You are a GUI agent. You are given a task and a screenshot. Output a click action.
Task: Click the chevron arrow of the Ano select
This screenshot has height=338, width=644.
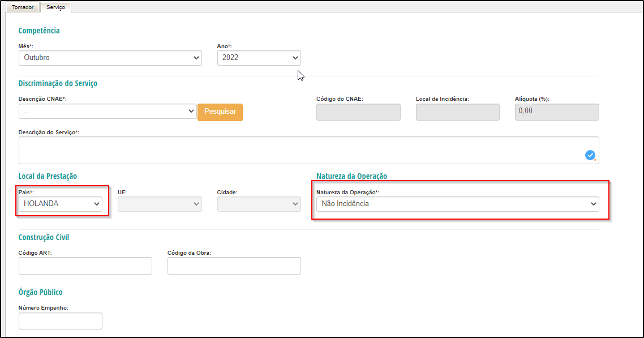(295, 58)
